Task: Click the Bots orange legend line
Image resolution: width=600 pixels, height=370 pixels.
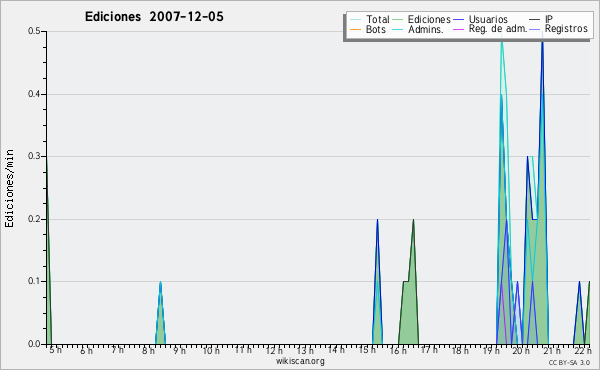Action: coord(355,29)
